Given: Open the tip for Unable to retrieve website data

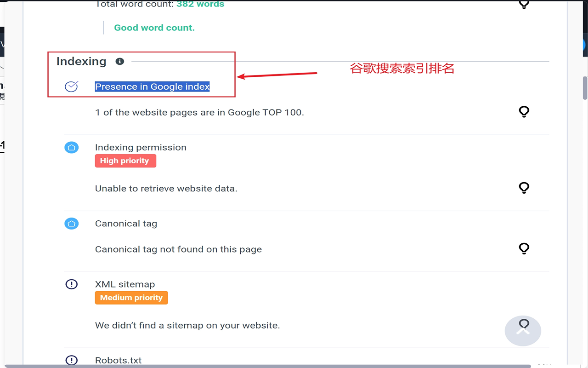Looking at the screenshot, I should [524, 188].
